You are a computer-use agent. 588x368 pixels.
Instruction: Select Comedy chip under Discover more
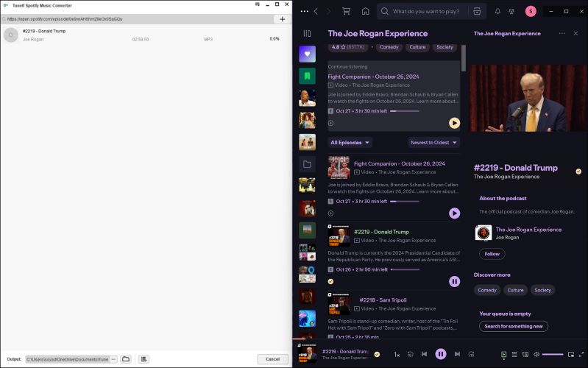pos(487,290)
